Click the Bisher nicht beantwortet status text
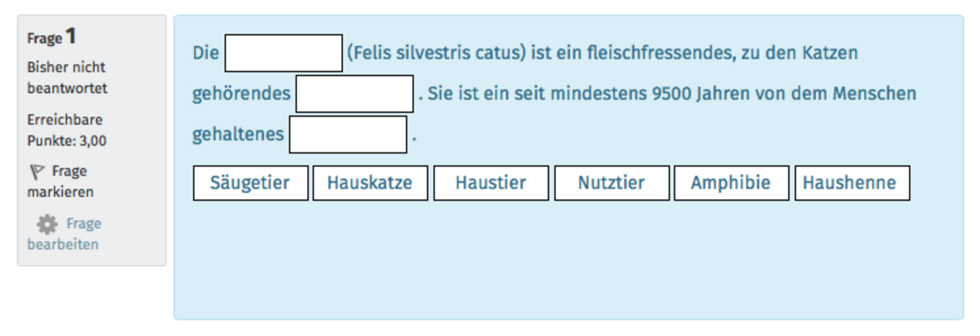Viewport: 980px width, 336px height. point(66,77)
